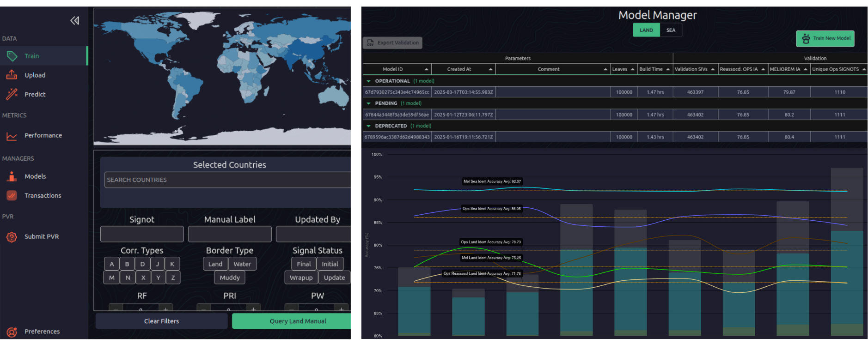Click the Updated By input field
The width and height of the screenshot is (868, 350).
coord(313,234)
